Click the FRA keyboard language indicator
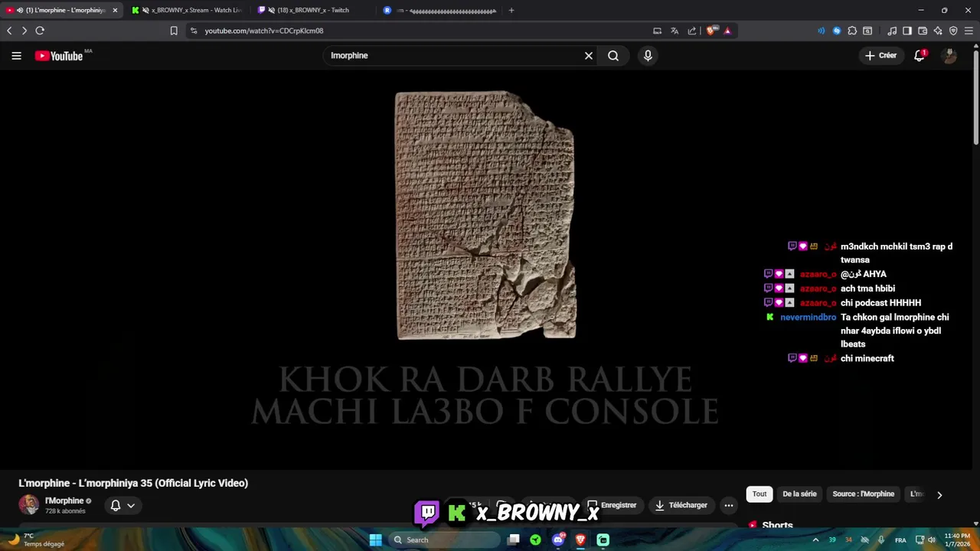Image resolution: width=980 pixels, height=551 pixels. [900, 540]
